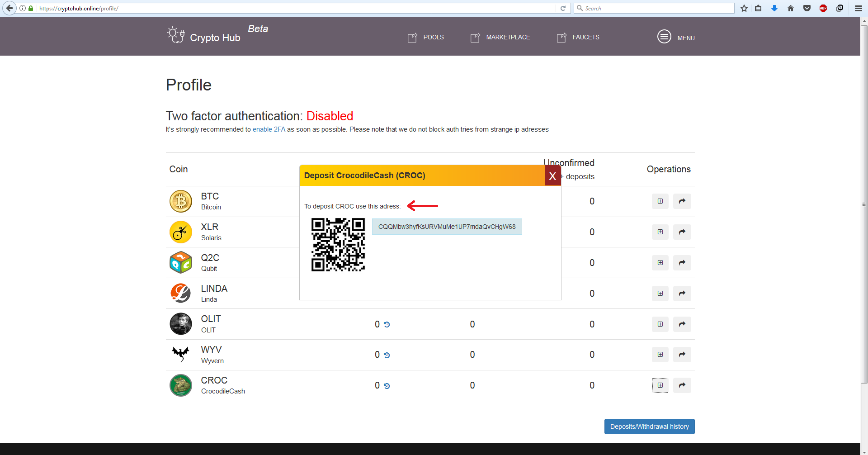Open Deposits/Withdrawal history

pos(649,427)
